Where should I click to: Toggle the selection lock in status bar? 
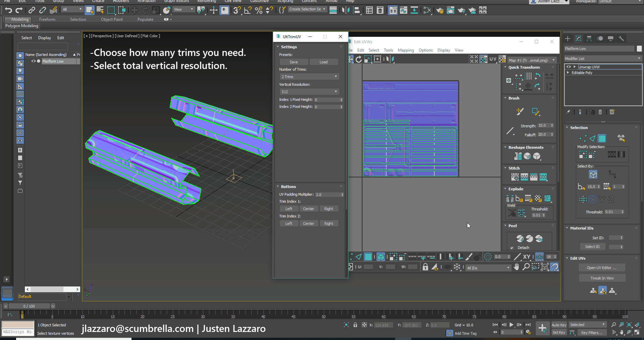click(355, 325)
